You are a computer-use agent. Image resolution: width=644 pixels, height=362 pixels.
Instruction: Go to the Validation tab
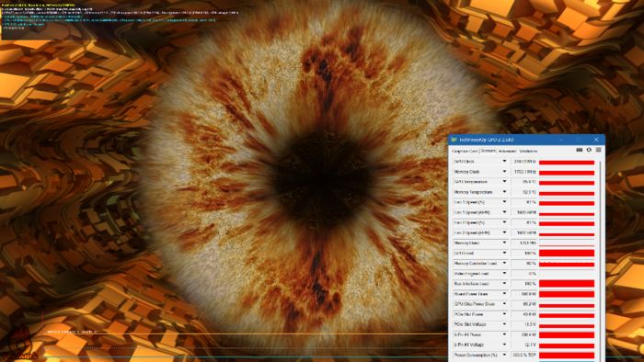tap(528, 152)
